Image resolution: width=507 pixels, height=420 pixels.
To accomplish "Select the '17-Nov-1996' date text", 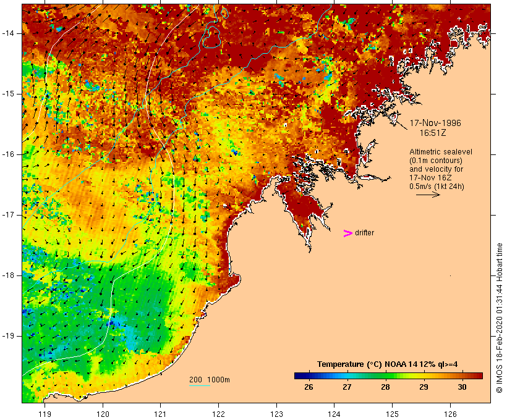I will coord(435,123).
